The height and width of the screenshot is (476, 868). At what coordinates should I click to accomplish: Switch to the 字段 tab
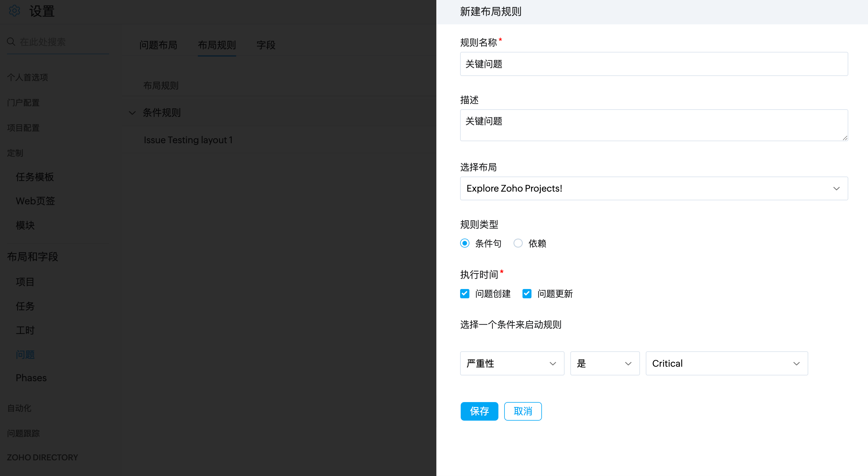coord(266,45)
